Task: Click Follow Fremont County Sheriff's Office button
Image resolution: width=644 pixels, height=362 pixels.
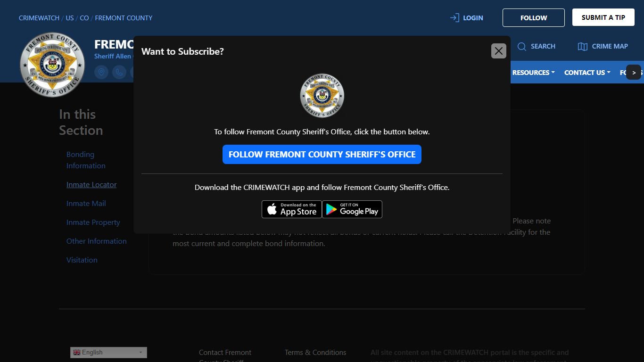Action: click(x=322, y=155)
